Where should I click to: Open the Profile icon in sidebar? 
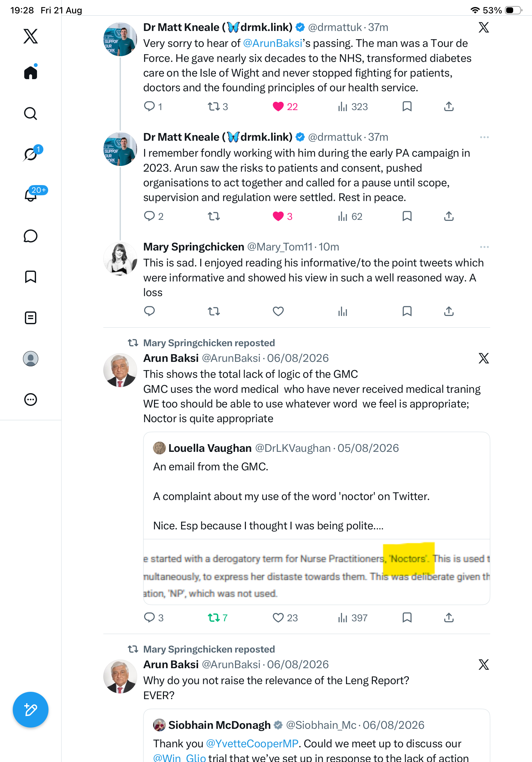click(x=31, y=358)
